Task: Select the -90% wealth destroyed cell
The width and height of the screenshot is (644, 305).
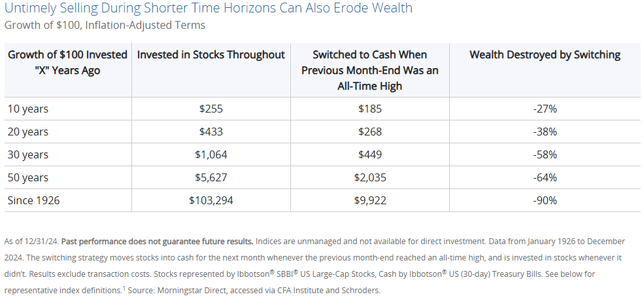Action: (x=545, y=200)
